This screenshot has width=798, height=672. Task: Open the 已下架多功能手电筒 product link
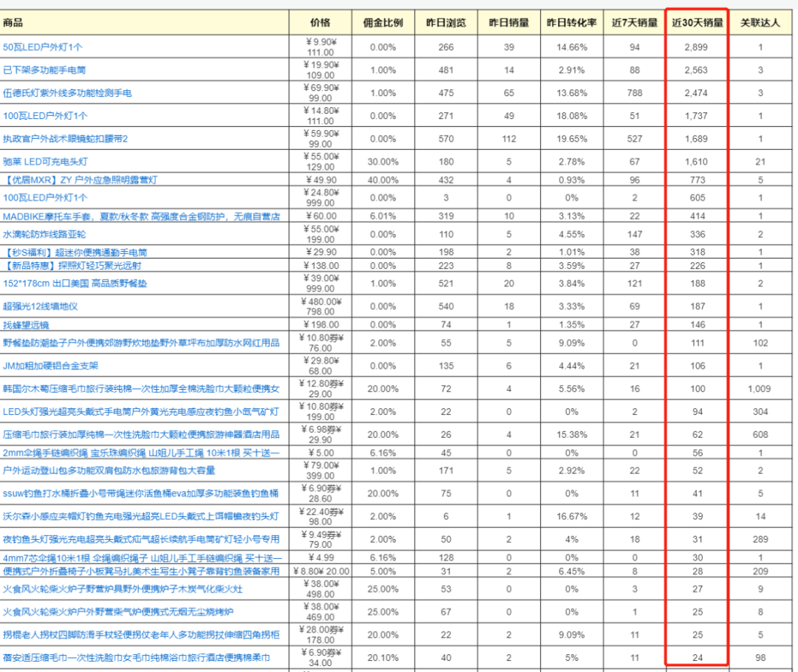coord(44,69)
